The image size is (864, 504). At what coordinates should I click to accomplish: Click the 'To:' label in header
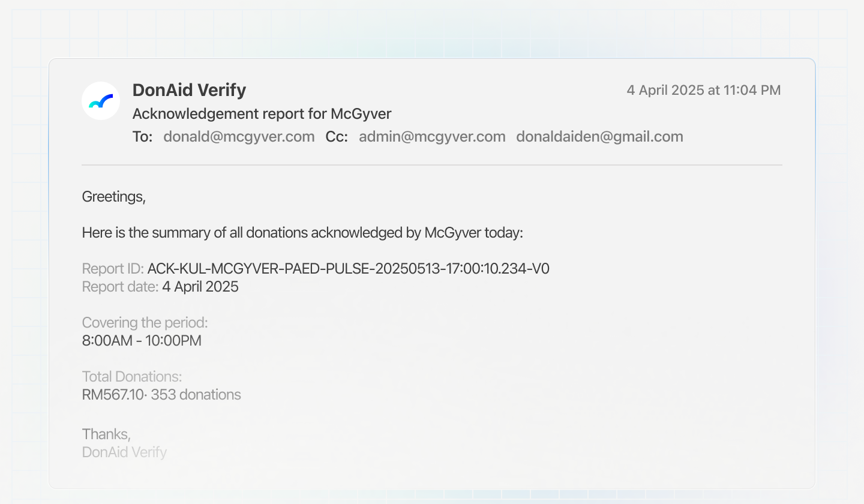tap(142, 137)
